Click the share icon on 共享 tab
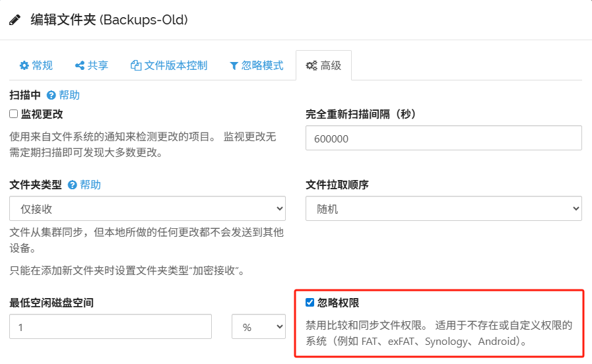The image size is (592, 364). click(x=80, y=65)
